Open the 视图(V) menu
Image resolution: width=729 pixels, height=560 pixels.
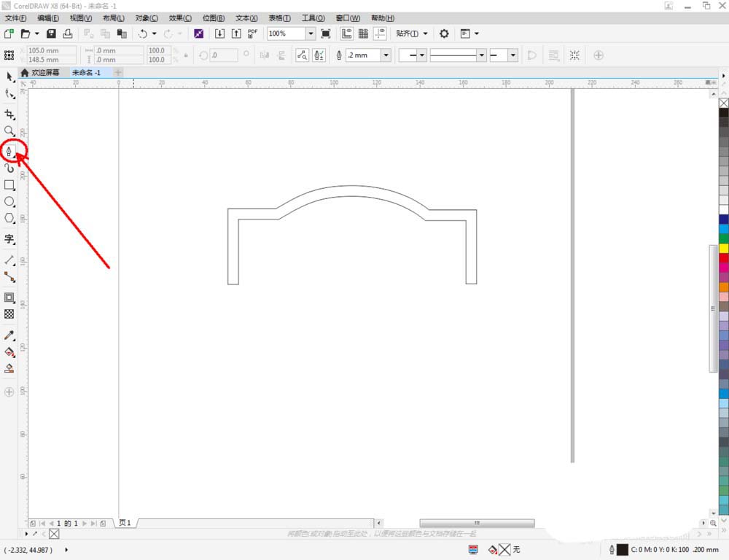[81, 18]
